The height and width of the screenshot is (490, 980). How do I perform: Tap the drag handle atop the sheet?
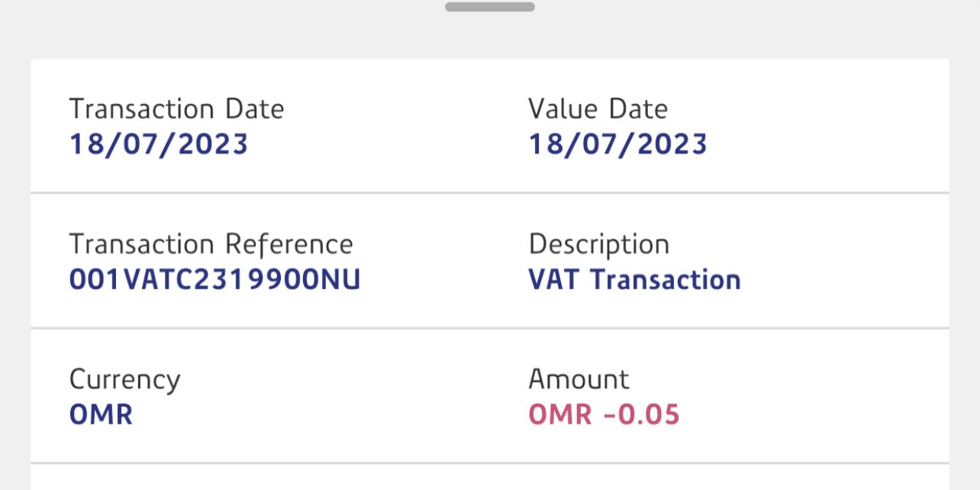[490, 7]
